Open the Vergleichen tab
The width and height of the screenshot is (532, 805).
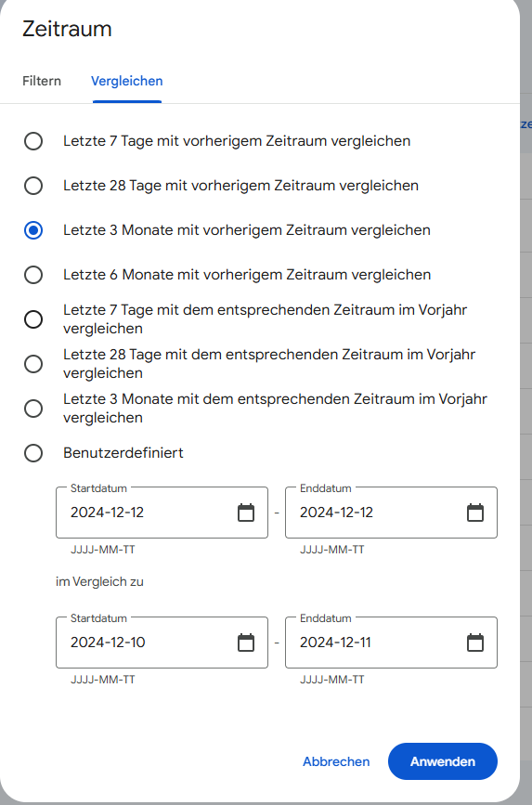(127, 81)
